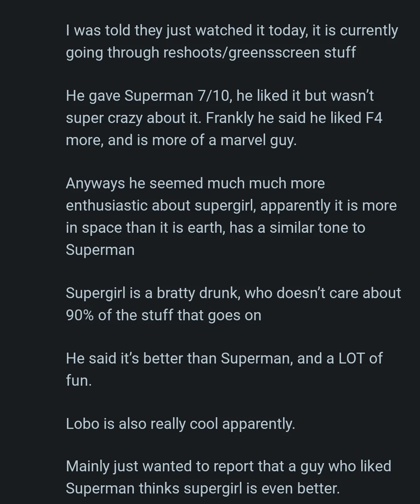The height and width of the screenshot is (504, 420).
Task: Click the line beginning "He gave Superman 7/10"
Action: point(220,96)
